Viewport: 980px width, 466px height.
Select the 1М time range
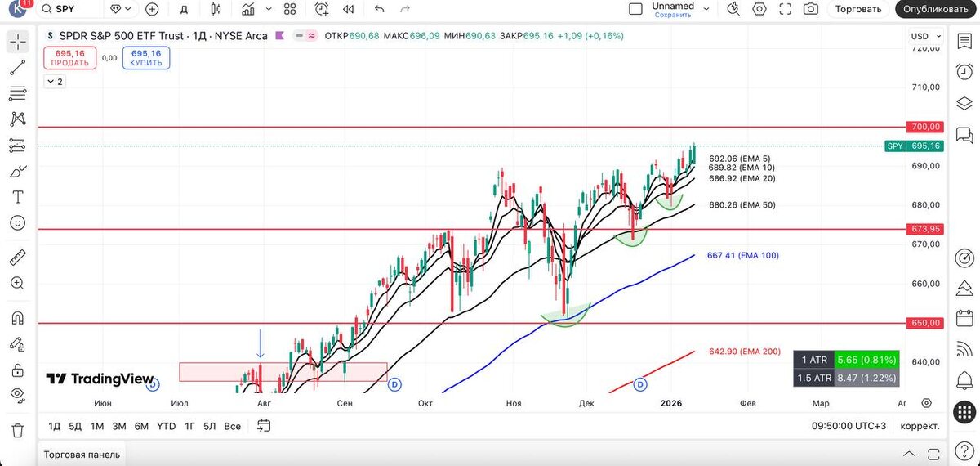point(97,426)
